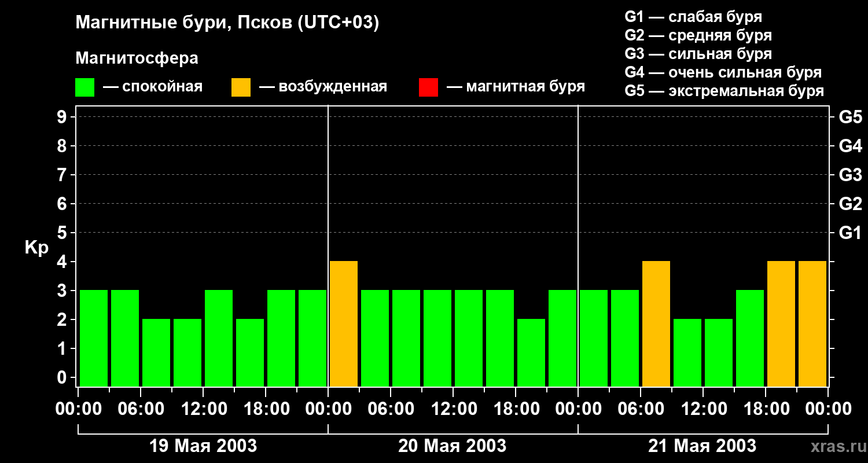Click the '21 Мая 2003' date label
This screenshot has height=463, width=868.
(x=702, y=446)
